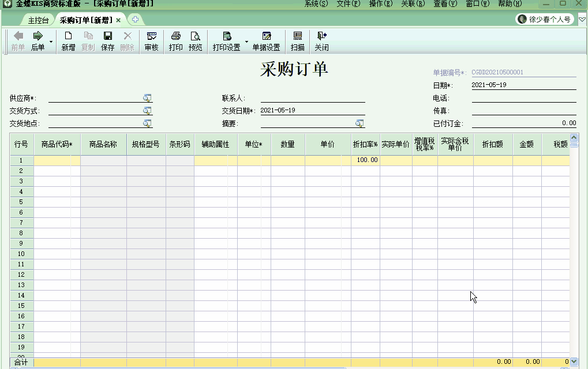Click the 联系人 input field
The image size is (588, 369).
coord(312,98)
